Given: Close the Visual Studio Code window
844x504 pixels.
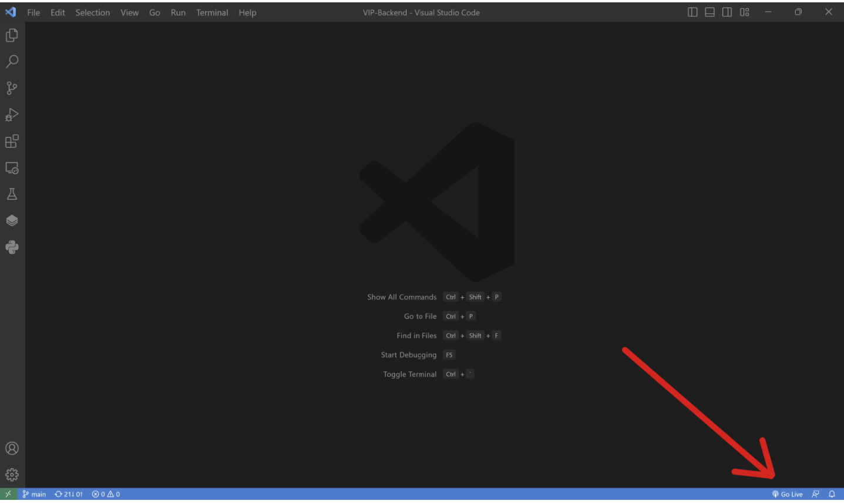Looking at the screenshot, I should pos(829,12).
